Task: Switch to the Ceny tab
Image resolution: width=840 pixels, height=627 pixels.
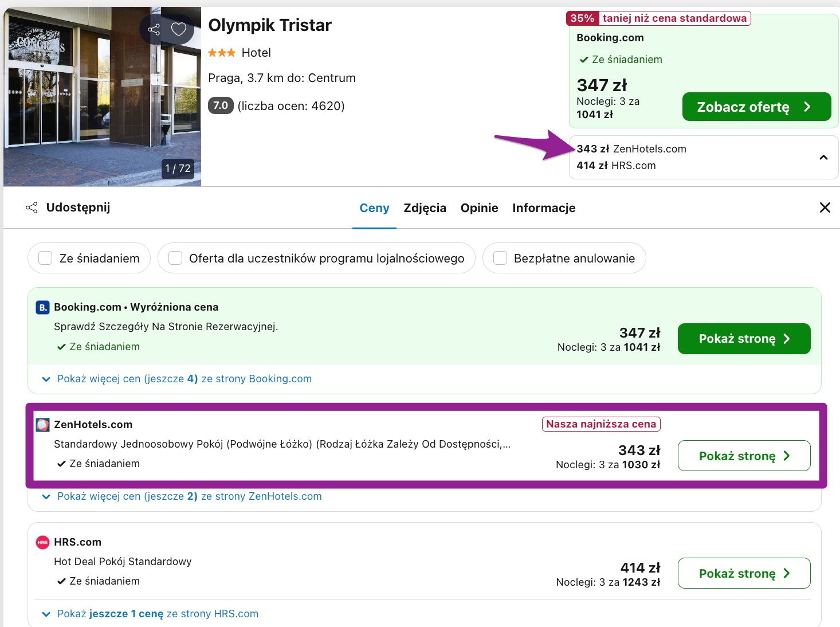Action: (374, 208)
